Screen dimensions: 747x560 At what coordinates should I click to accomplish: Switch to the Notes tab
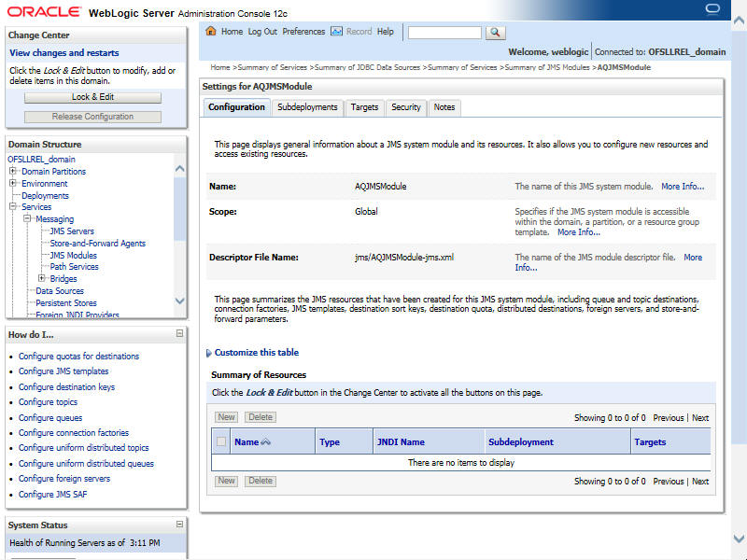[444, 107]
